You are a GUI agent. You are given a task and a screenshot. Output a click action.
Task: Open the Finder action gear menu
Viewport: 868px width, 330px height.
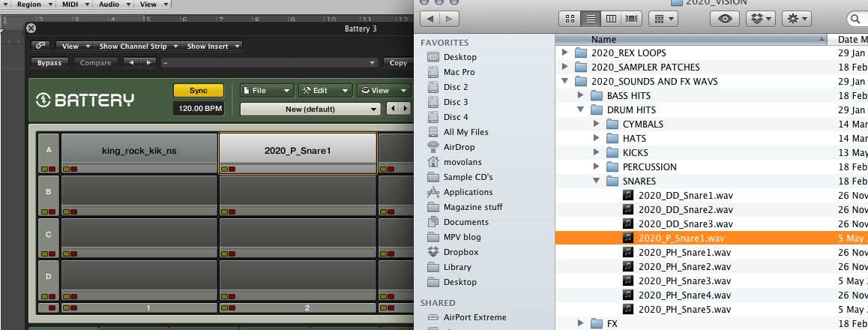[797, 19]
